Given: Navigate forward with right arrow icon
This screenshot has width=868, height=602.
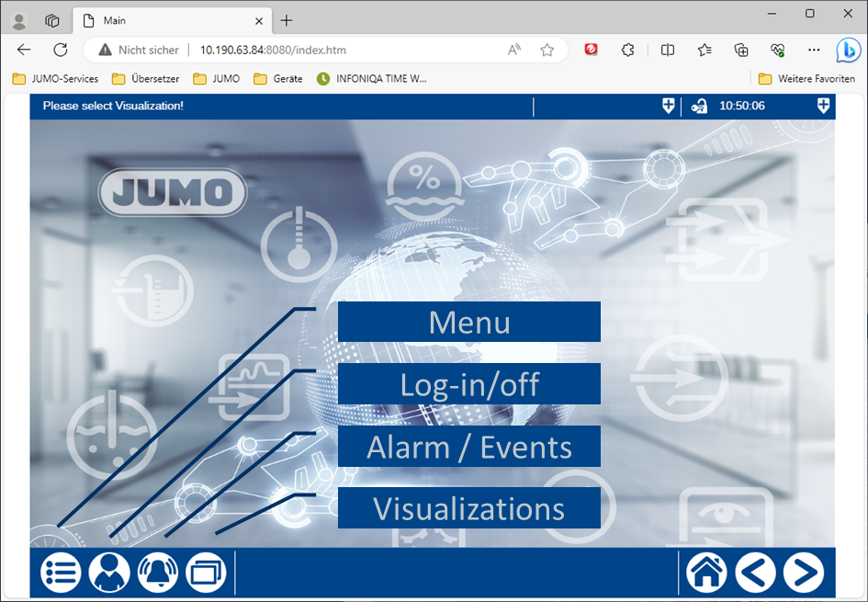Looking at the screenshot, I should [x=803, y=573].
